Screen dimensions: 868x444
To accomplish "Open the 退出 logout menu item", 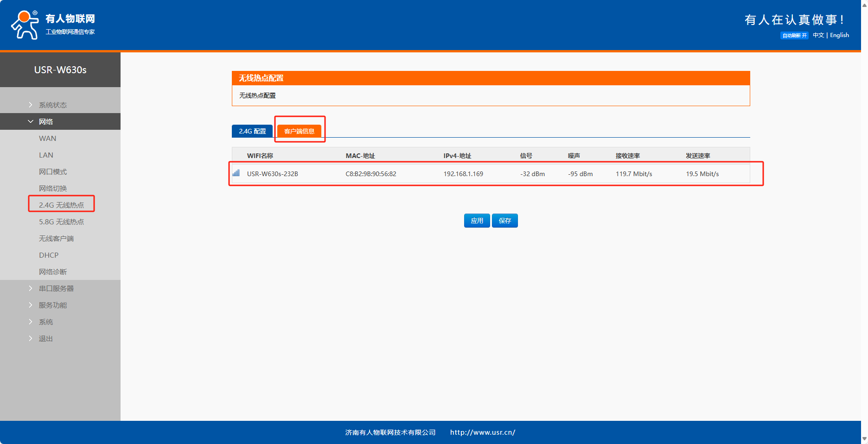I will pyautogui.click(x=46, y=338).
